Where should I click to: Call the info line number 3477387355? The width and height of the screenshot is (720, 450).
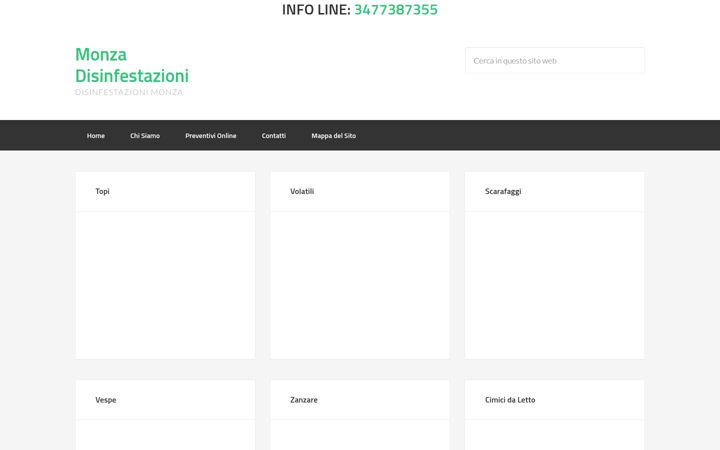(x=396, y=10)
